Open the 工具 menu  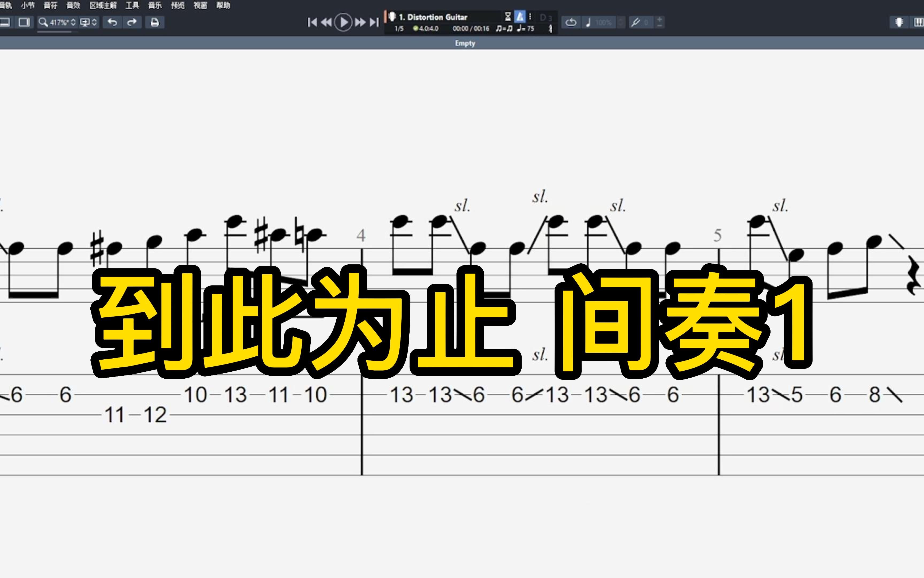click(132, 5)
